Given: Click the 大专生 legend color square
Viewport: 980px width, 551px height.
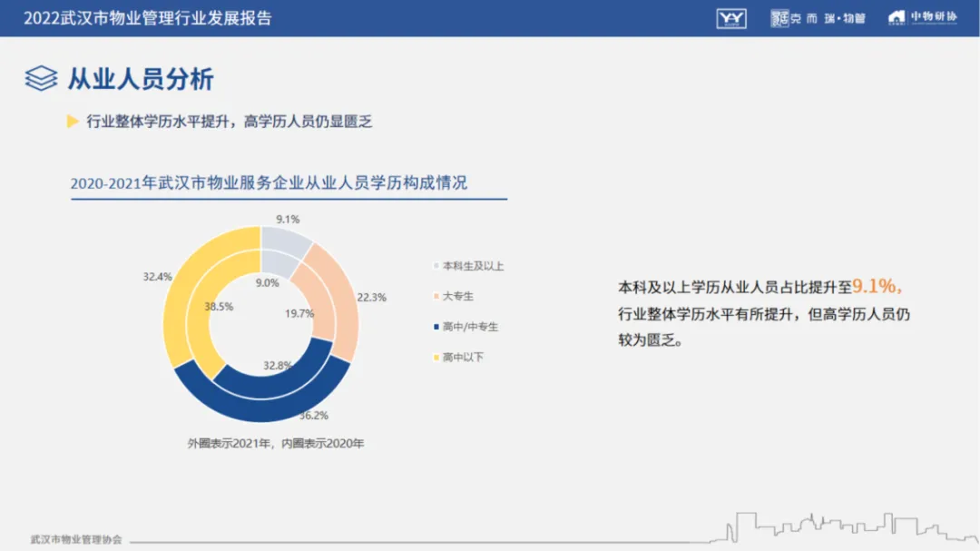Looking at the screenshot, I should coord(436,296).
